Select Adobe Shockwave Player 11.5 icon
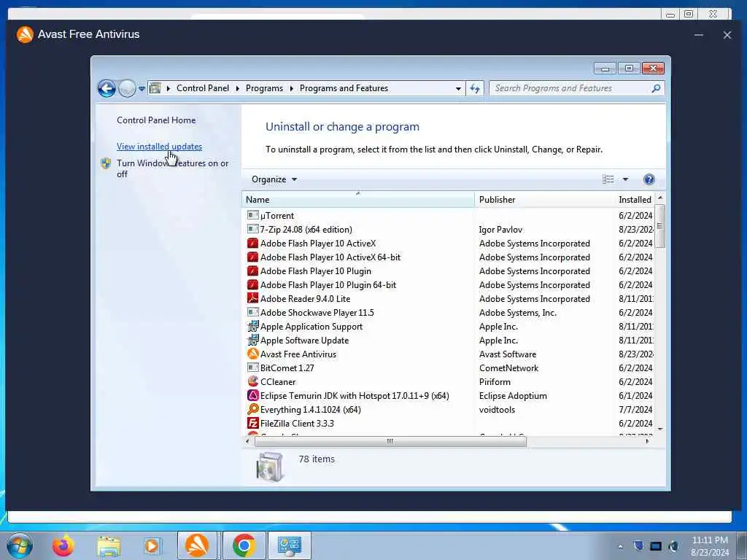 [x=253, y=312]
